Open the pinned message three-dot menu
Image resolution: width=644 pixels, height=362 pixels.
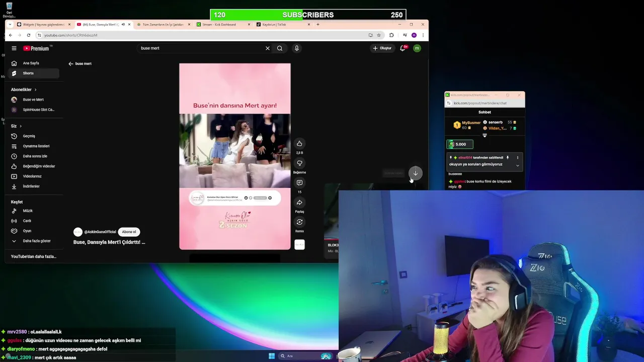tap(517, 158)
